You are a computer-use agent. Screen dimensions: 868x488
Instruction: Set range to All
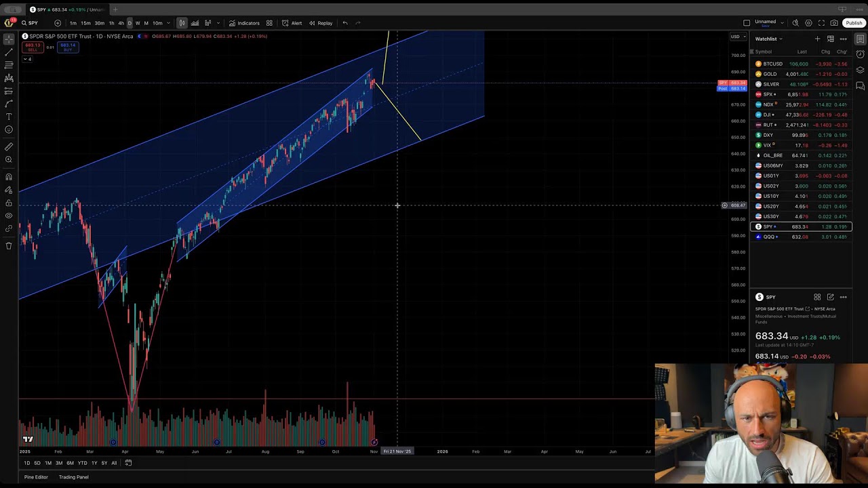pos(114,463)
